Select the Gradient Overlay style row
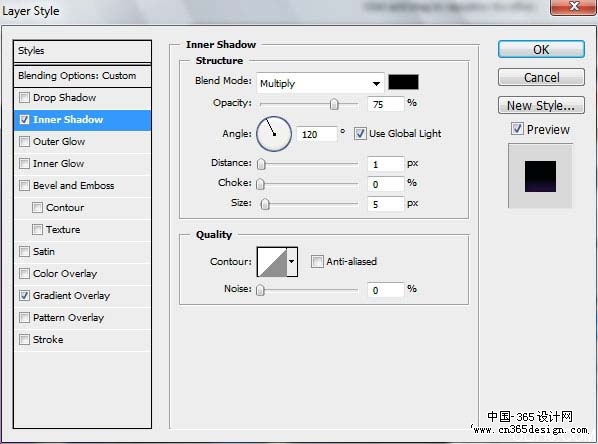Screen dimensions: 598x444 [82, 296]
